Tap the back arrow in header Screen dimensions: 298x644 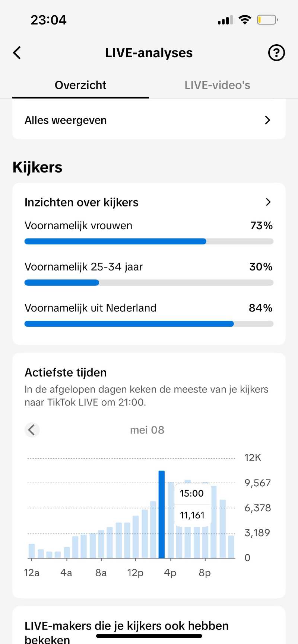[x=17, y=53]
